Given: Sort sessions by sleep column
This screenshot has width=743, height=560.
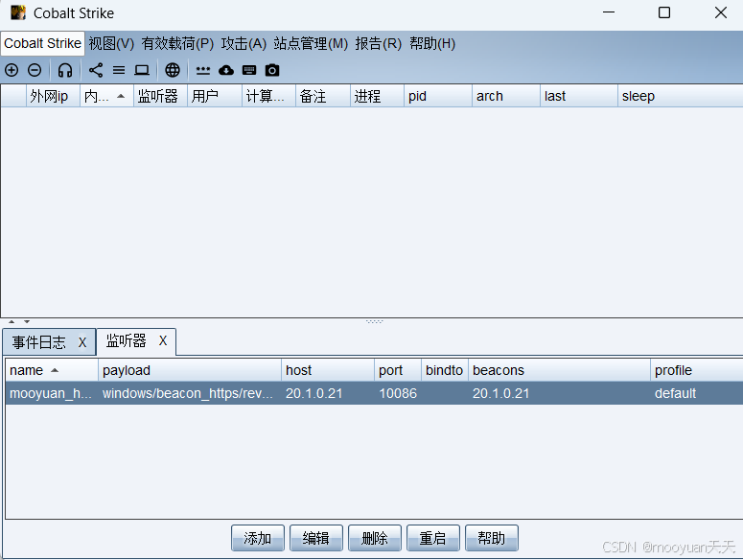Looking at the screenshot, I should point(681,96).
